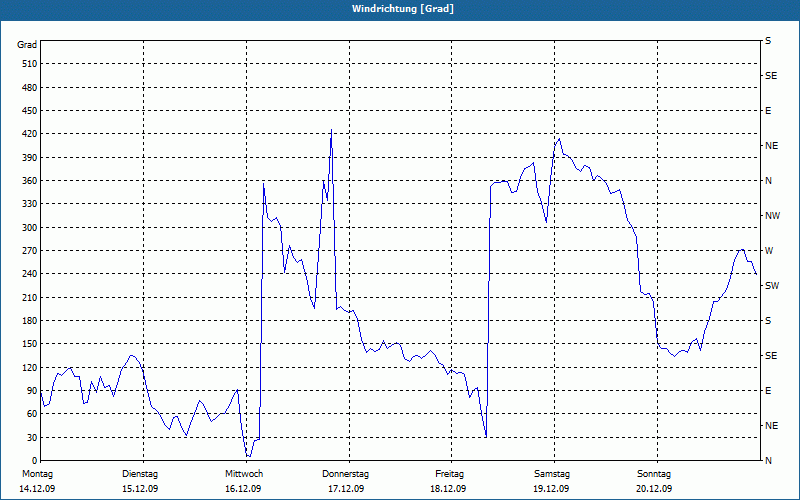Click the NW compass label

pyautogui.click(x=772, y=216)
